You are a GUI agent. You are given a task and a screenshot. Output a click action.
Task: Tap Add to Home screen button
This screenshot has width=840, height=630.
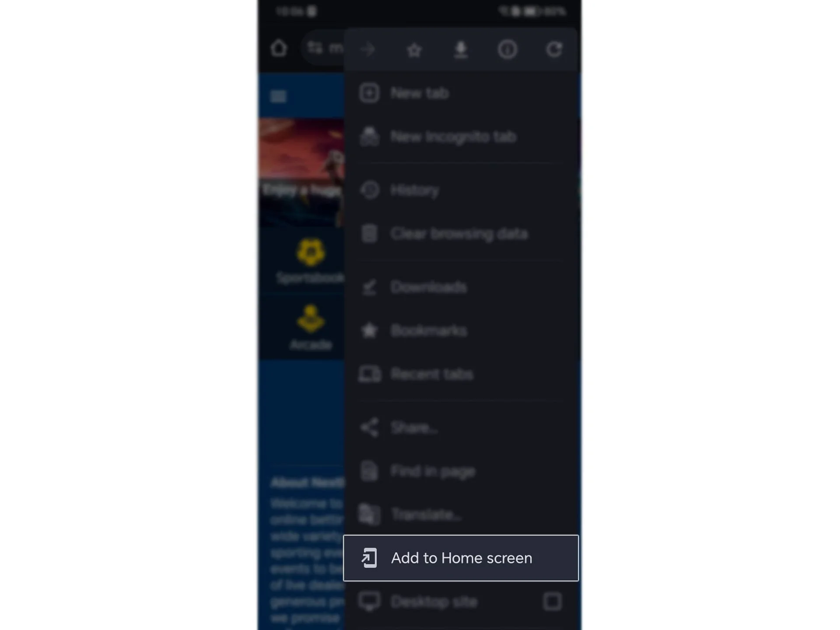point(462,557)
